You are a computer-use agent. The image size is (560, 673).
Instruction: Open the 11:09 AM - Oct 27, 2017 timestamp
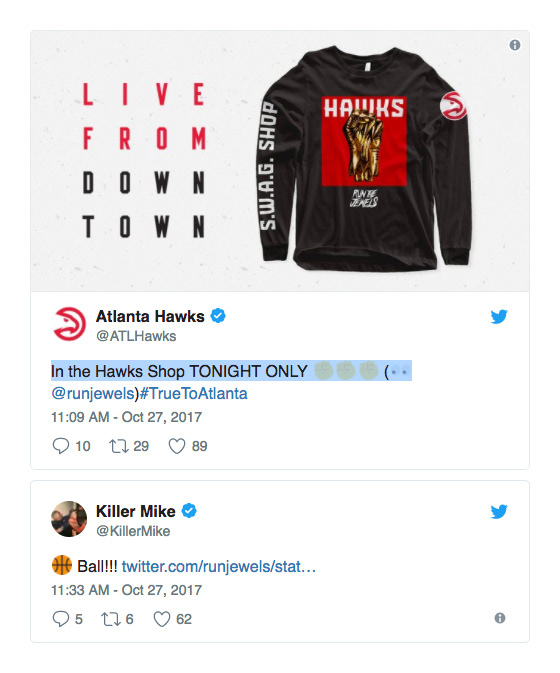[126, 417]
